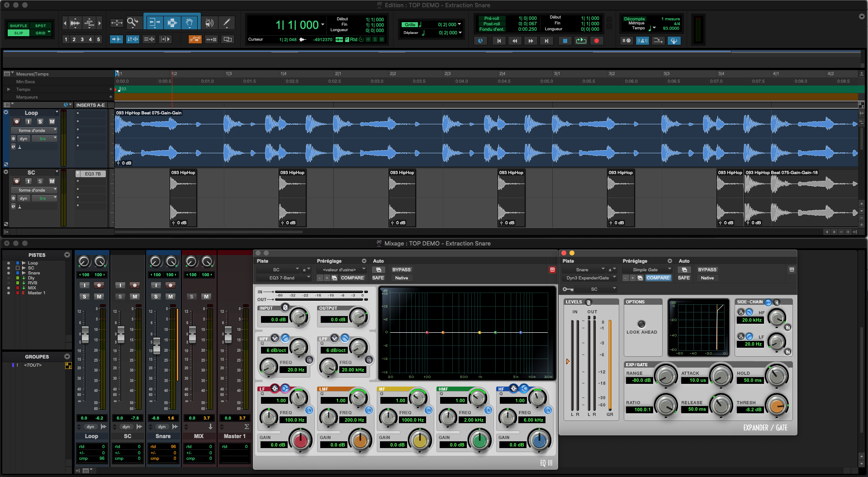868x477 pixels.
Task: Select Snare in the PISTES list
Action: [34, 273]
